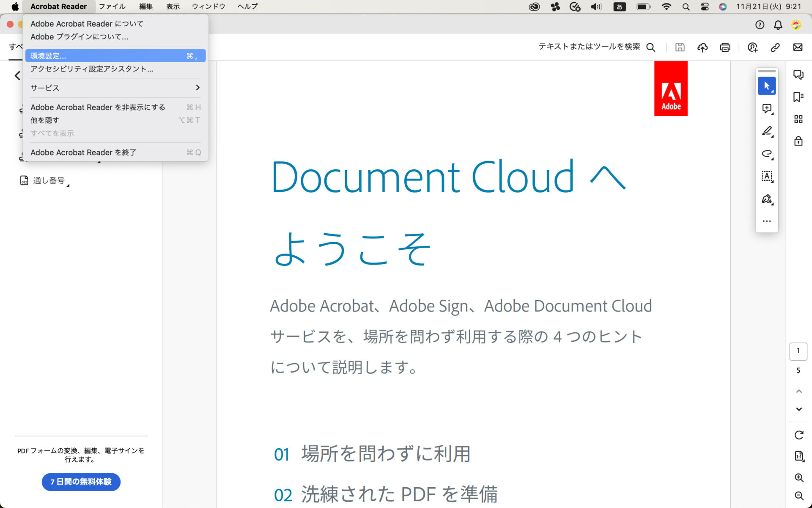Click the search magnifier next to テキストまたはツールを検索
This screenshot has height=508, width=812.
pos(651,47)
